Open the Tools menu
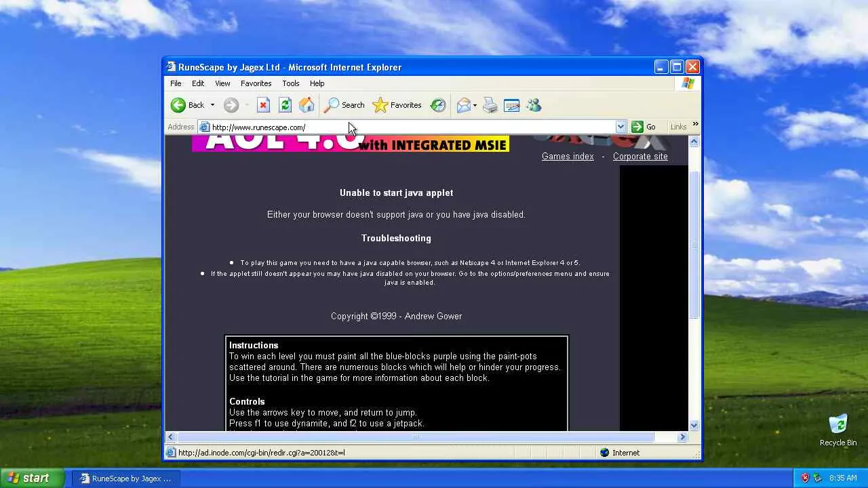The width and height of the screenshot is (868, 488). point(291,83)
